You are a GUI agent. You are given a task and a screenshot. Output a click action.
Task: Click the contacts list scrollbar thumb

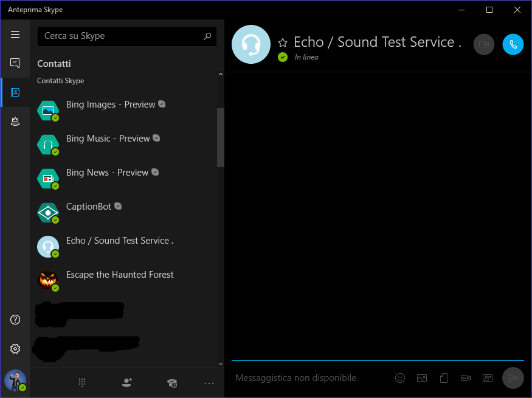point(221,138)
